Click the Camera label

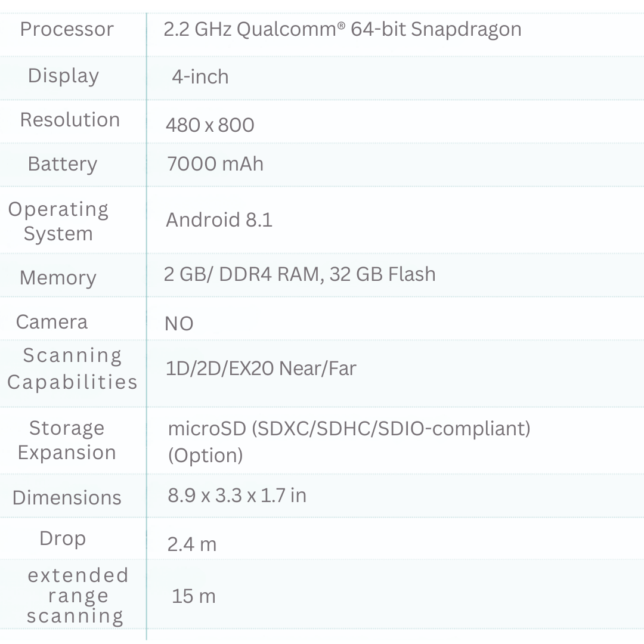pos(52,322)
